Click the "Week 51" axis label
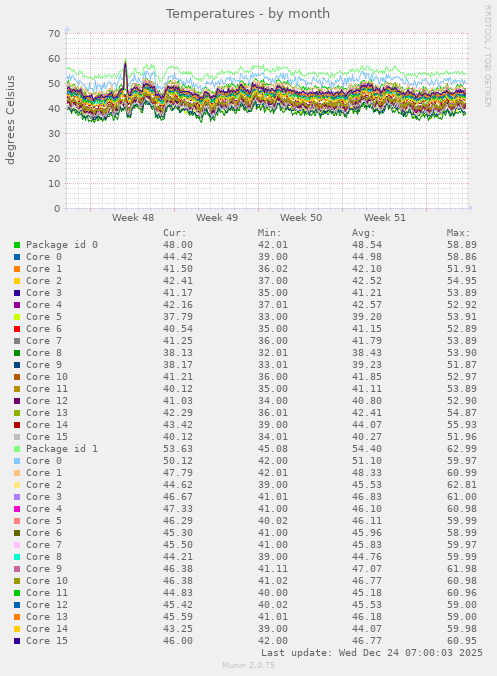This screenshot has width=497, height=676. (x=385, y=218)
